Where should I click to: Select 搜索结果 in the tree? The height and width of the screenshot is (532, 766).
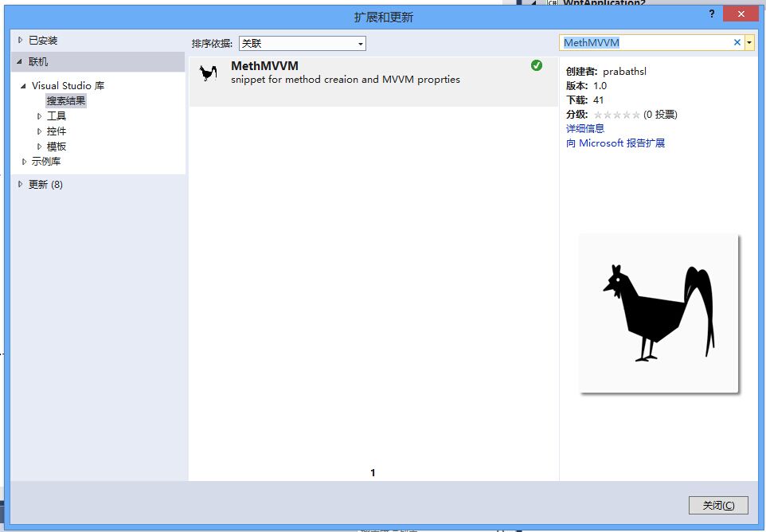tap(66, 101)
